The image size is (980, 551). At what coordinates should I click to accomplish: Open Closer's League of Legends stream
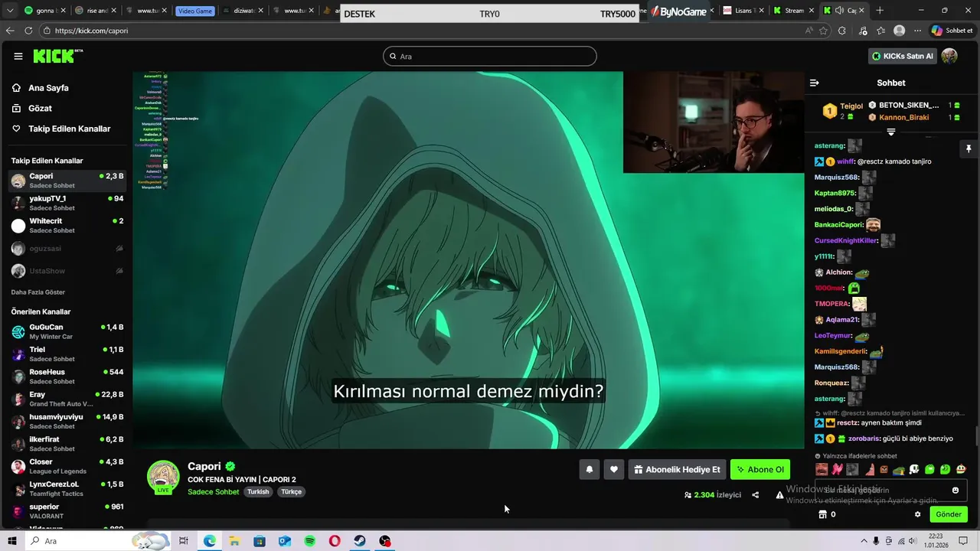click(67, 466)
